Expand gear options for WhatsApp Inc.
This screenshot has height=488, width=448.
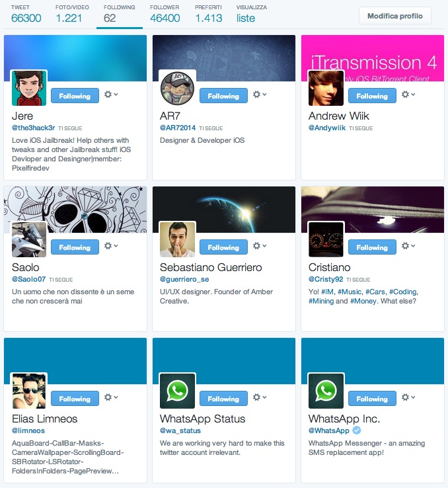click(408, 397)
